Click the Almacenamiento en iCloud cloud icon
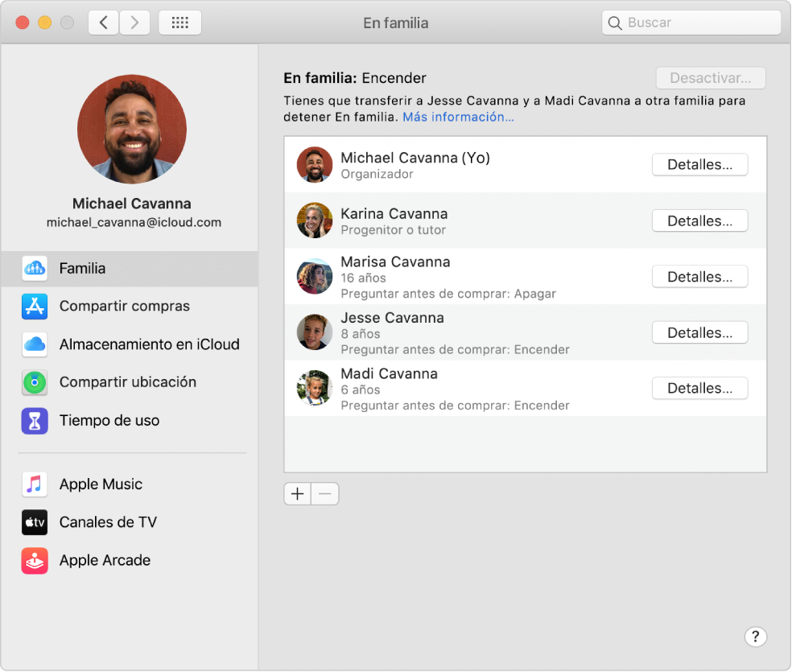Screen dimensions: 792x672 35,344
